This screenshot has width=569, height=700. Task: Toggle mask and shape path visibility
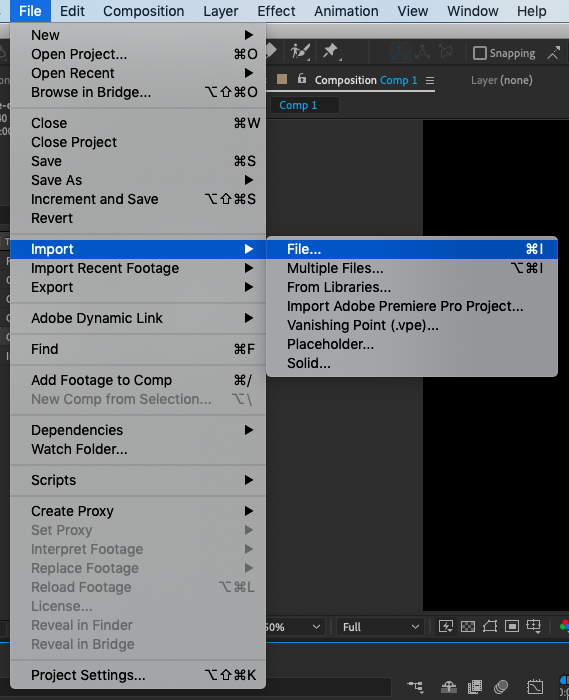[490, 626]
